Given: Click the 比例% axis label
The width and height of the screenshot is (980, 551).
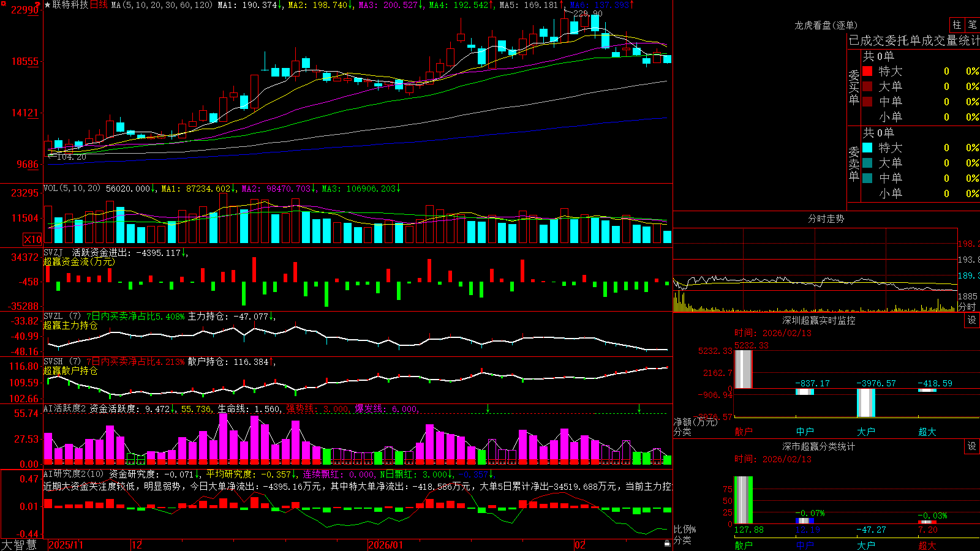Looking at the screenshot, I should coord(685,529).
